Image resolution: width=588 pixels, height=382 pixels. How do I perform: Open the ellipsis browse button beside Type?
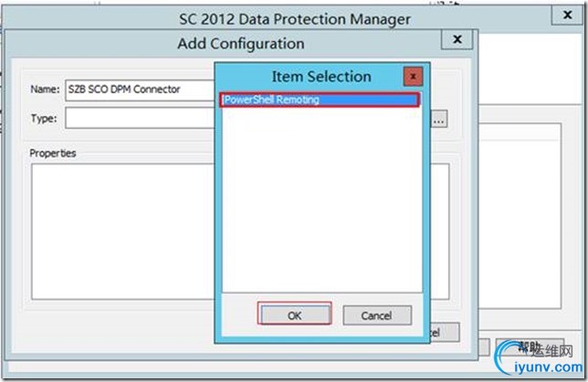coord(439,120)
